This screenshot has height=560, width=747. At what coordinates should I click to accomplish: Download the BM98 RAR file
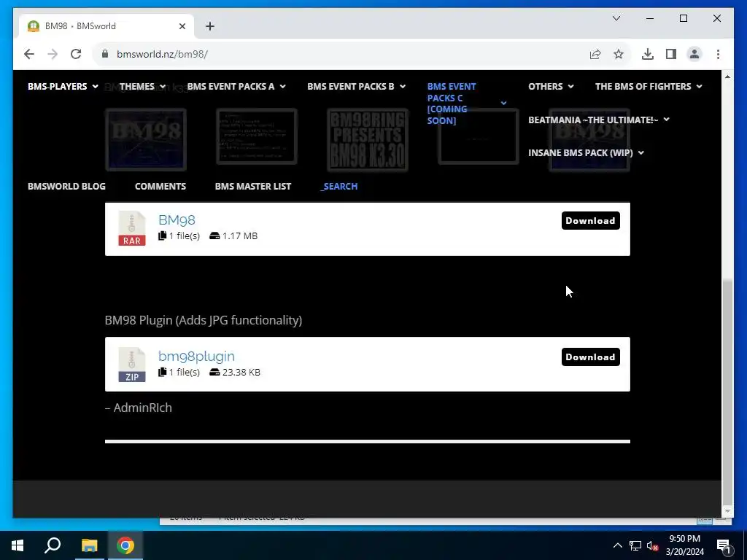click(x=590, y=220)
